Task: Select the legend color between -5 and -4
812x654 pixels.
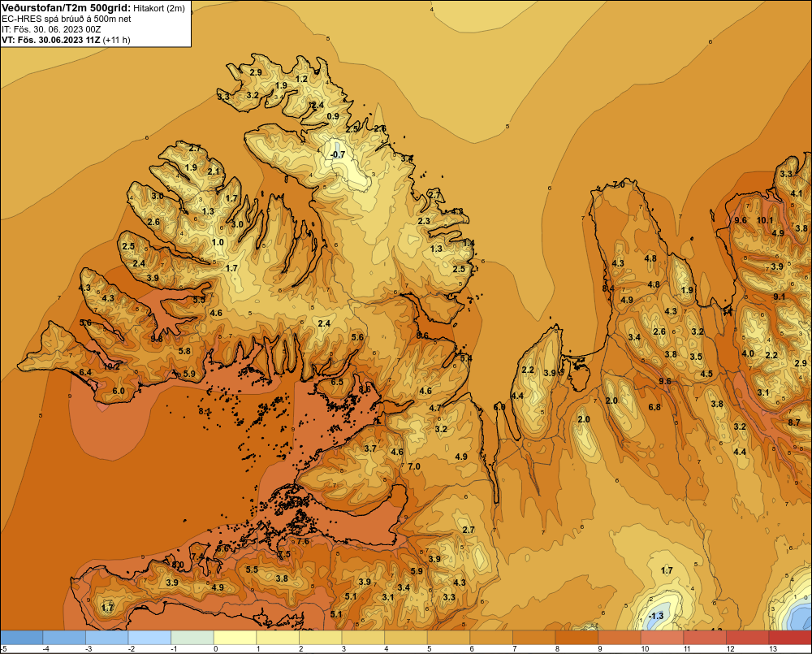Action: coord(21,638)
